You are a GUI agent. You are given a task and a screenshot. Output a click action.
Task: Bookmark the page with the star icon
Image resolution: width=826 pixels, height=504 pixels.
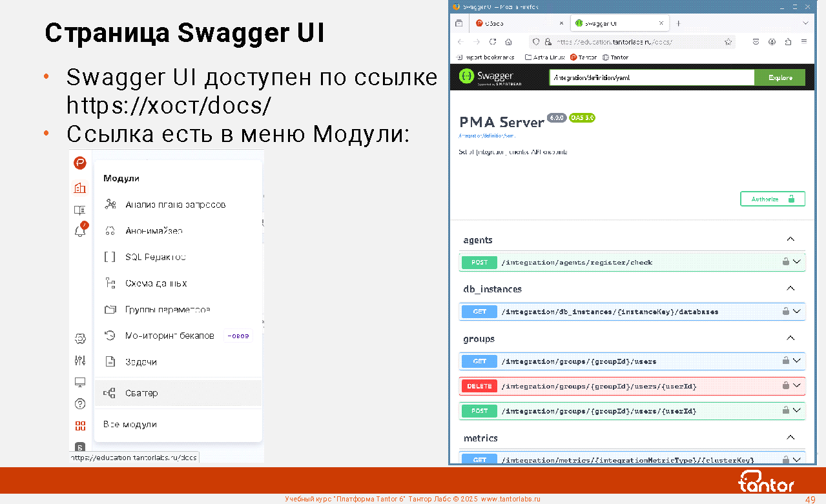coord(728,41)
